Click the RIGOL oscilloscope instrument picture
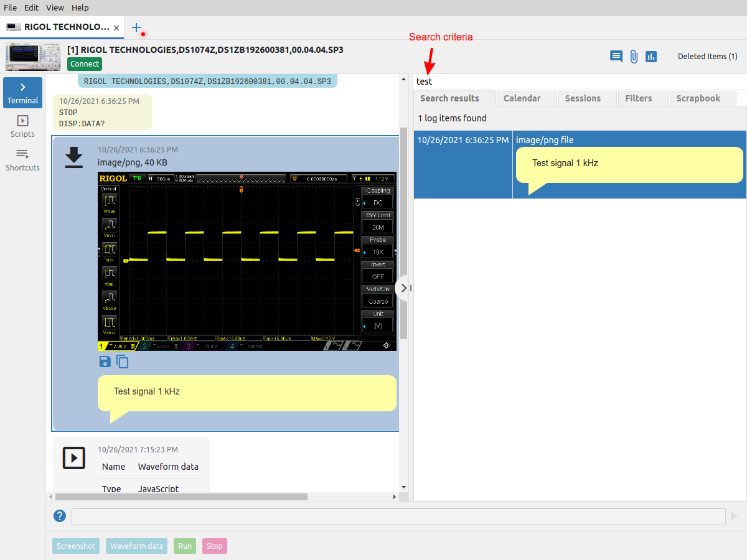The image size is (747, 560). click(x=34, y=57)
